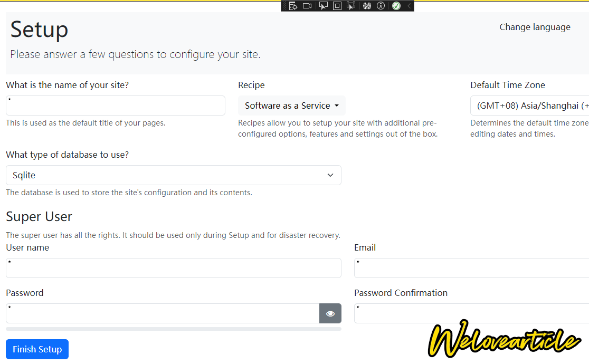Image resolution: width=589 pixels, height=364 pixels.
Task: Expand the Sqlite database type dropdown
Action: coord(173,175)
